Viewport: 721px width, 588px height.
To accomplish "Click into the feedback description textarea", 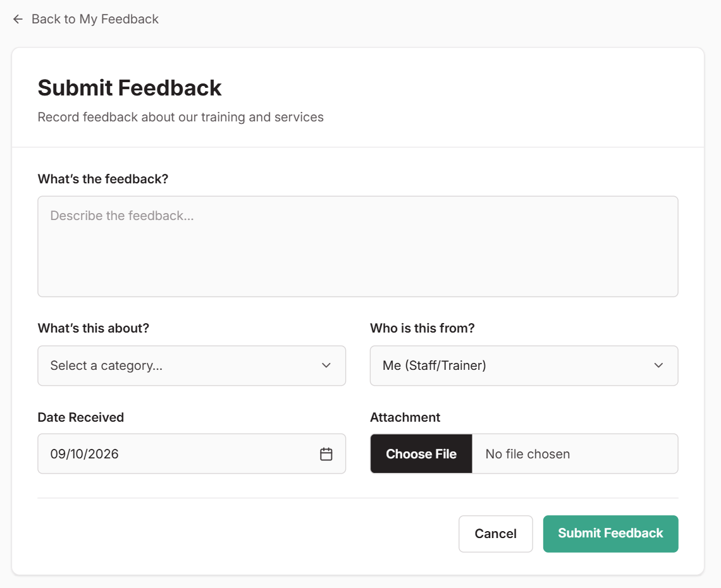I will tap(358, 247).
